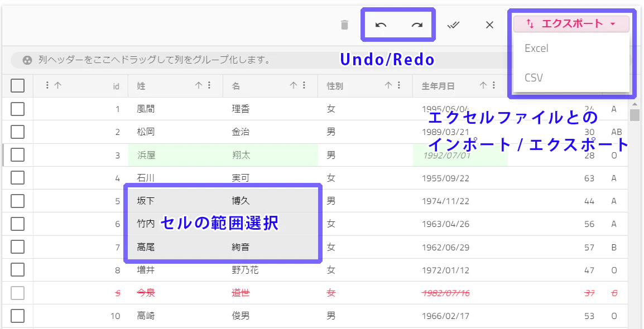Click the trash delete icon
This screenshot has height=329, width=644.
coord(344,25)
